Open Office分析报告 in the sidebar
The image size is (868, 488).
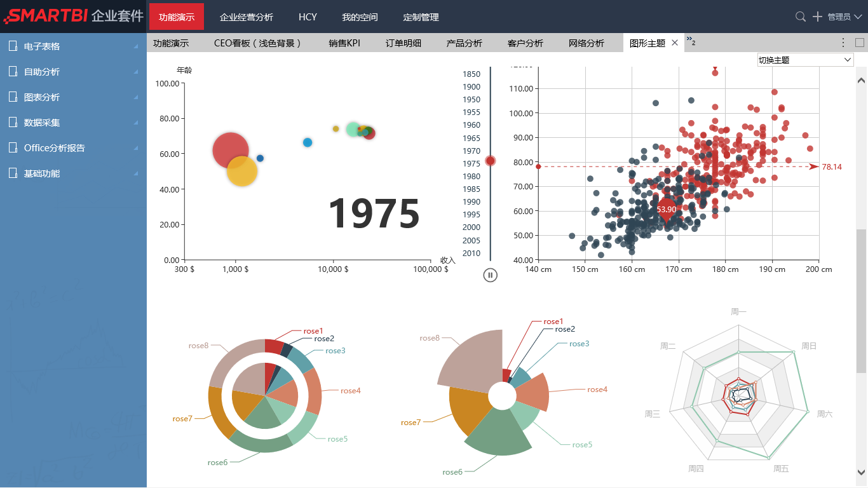55,148
